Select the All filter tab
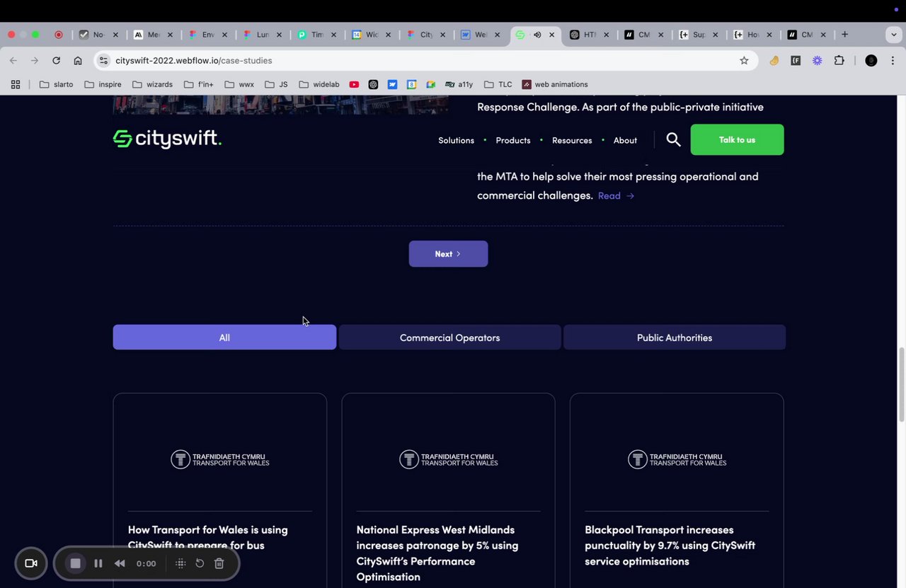Image resolution: width=906 pixels, height=588 pixels. (224, 338)
